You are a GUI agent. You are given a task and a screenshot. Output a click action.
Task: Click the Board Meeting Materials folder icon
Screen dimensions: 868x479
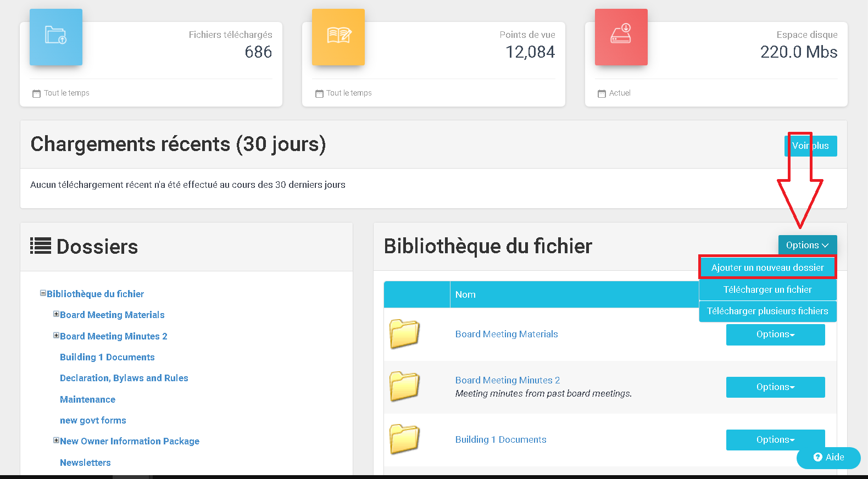(x=404, y=333)
